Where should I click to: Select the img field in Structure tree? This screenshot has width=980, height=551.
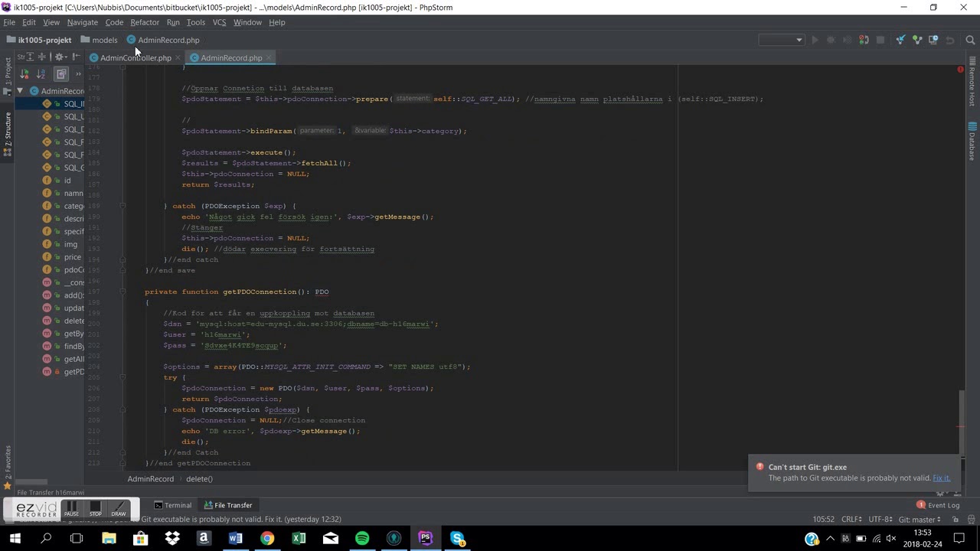60,244
